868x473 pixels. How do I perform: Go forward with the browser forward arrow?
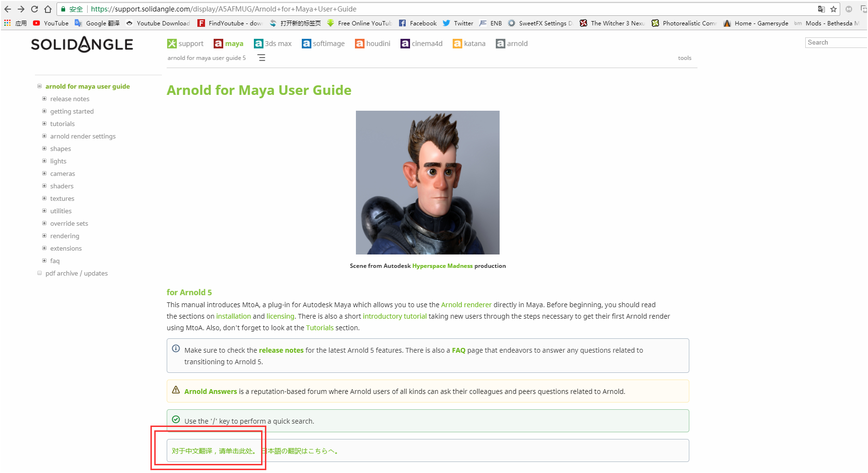(21, 9)
